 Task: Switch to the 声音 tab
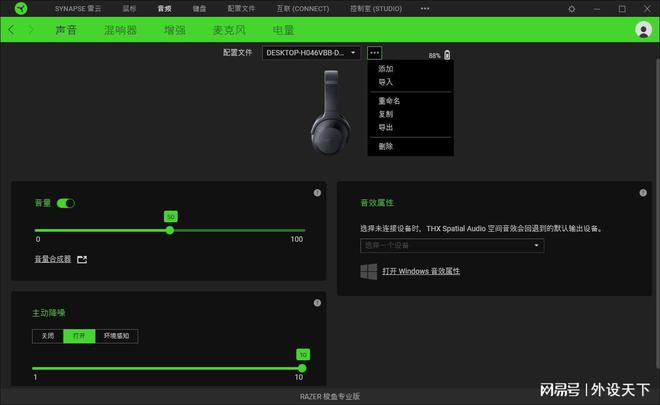[66, 30]
